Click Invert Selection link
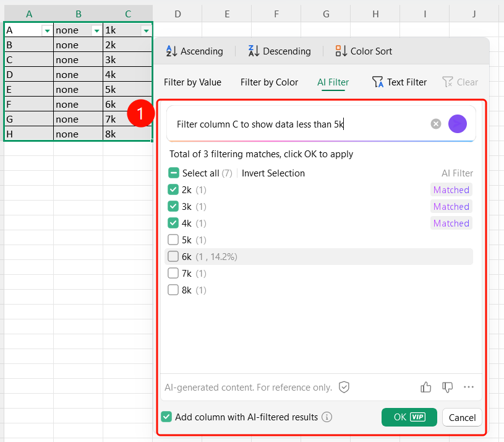The height and width of the screenshot is (442, 504). point(273,173)
